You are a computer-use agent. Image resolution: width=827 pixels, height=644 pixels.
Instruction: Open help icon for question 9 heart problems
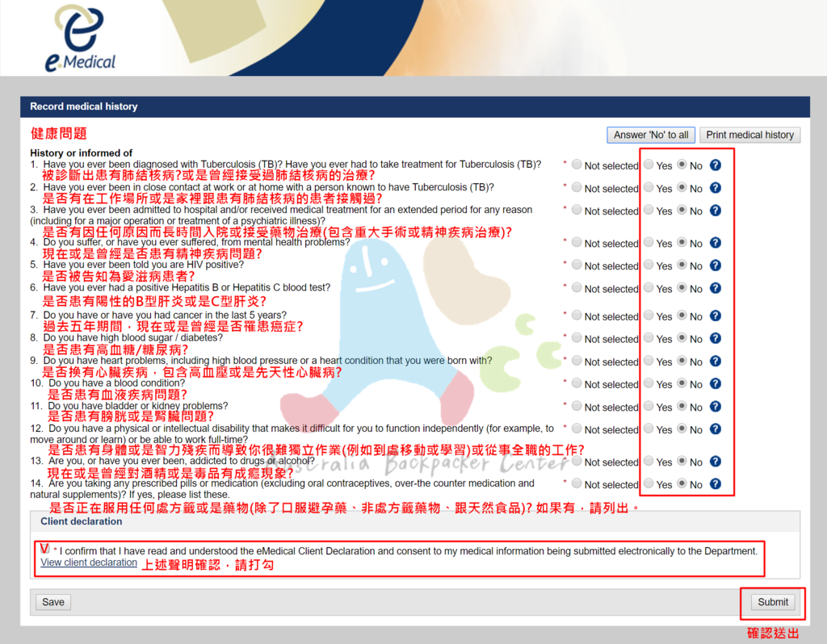coord(716,361)
